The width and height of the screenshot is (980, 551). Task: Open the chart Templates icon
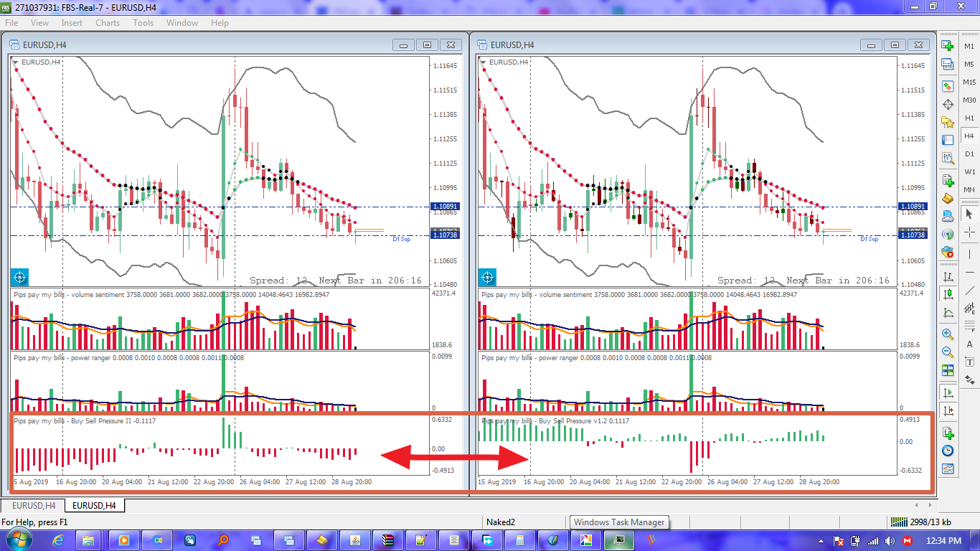click(x=948, y=469)
